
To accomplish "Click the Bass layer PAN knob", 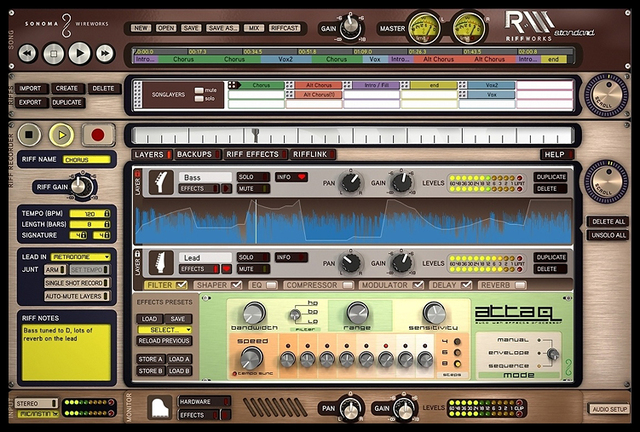I will (351, 183).
